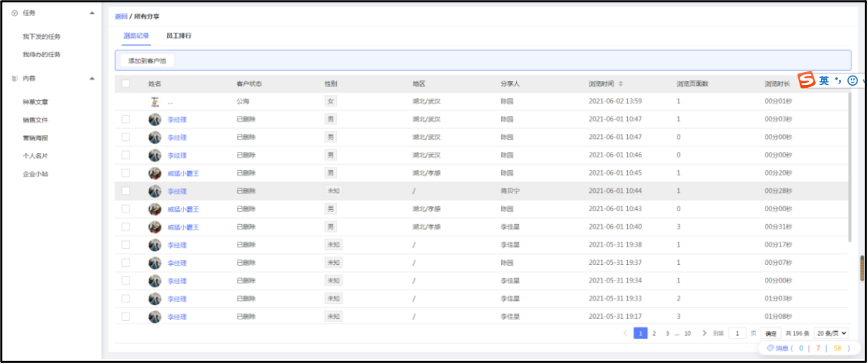This screenshot has width=868, height=364.
Task: Open 营销海报 in sidebar
Action: pos(35,138)
